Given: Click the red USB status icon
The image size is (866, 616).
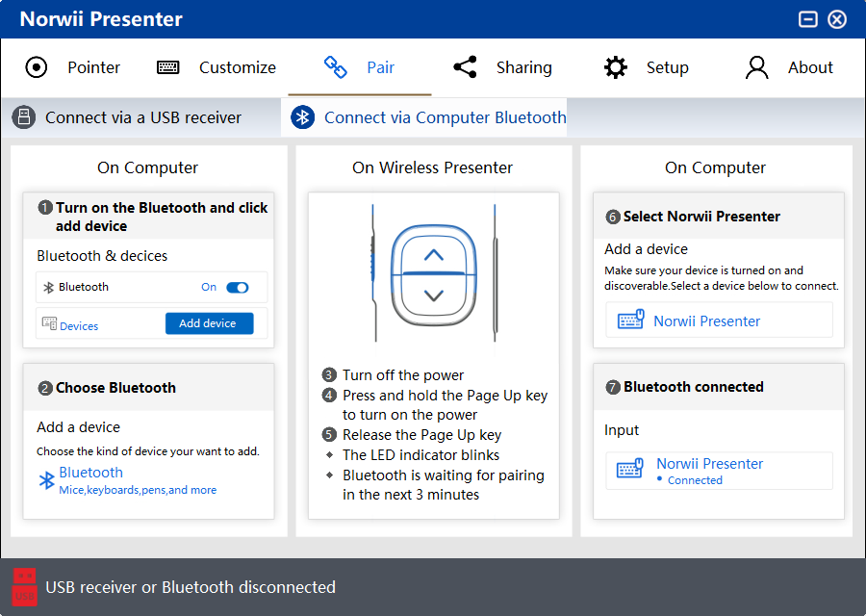Looking at the screenshot, I should (24, 587).
